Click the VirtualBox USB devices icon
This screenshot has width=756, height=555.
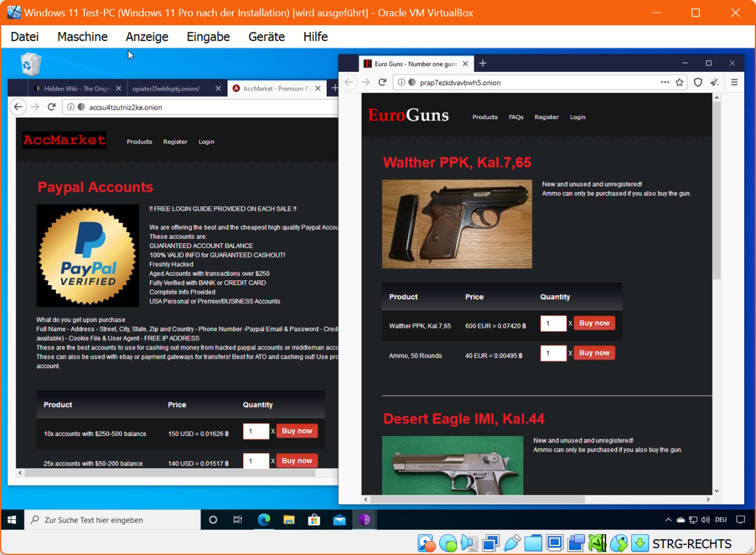(512, 543)
